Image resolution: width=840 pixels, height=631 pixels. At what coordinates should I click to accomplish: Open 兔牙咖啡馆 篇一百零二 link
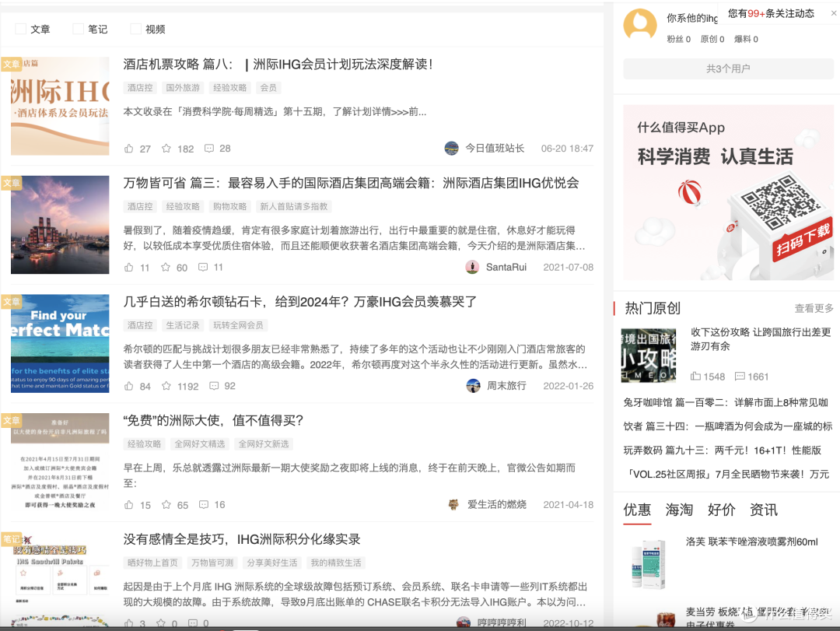point(726,402)
